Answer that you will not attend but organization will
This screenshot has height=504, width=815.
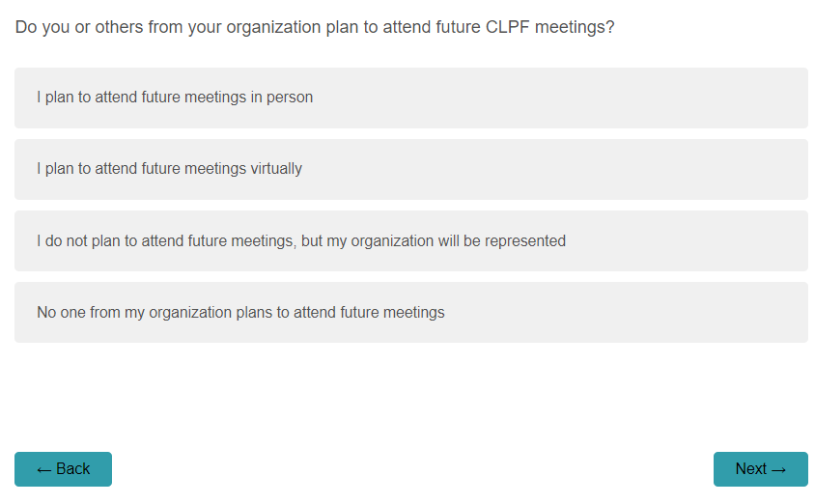[410, 241]
